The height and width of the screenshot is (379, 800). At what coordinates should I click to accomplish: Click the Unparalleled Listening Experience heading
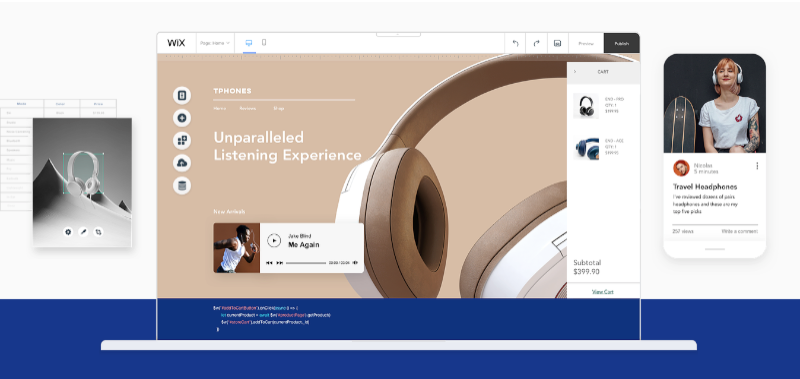click(287, 146)
